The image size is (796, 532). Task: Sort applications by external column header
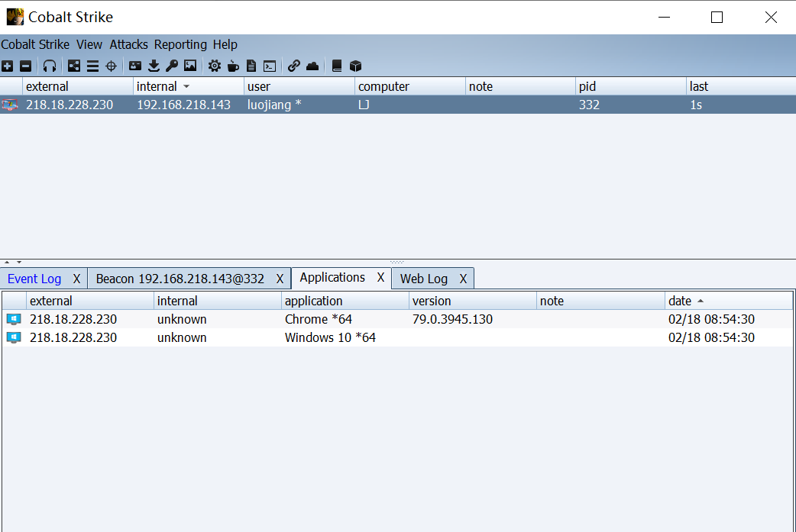click(90, 301)
